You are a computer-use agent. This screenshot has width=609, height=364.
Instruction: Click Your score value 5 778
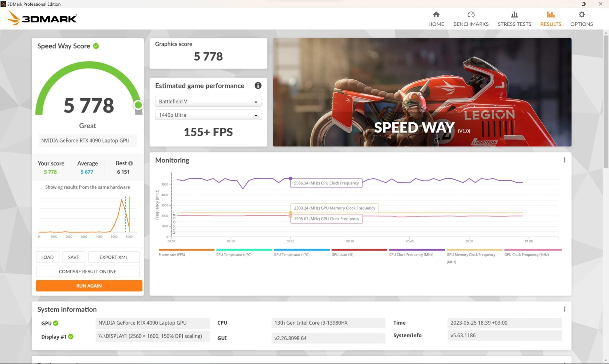click(50, 172)
